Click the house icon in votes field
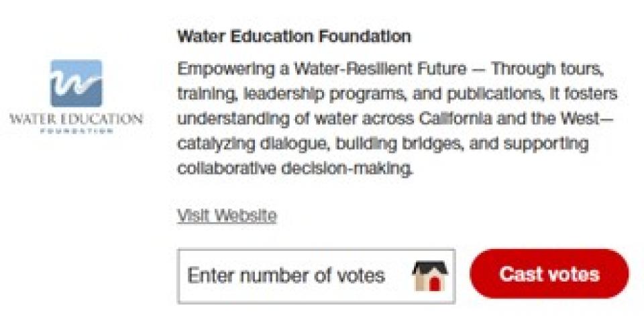Screen dimensions: 644x316 (x=429, y=276)
